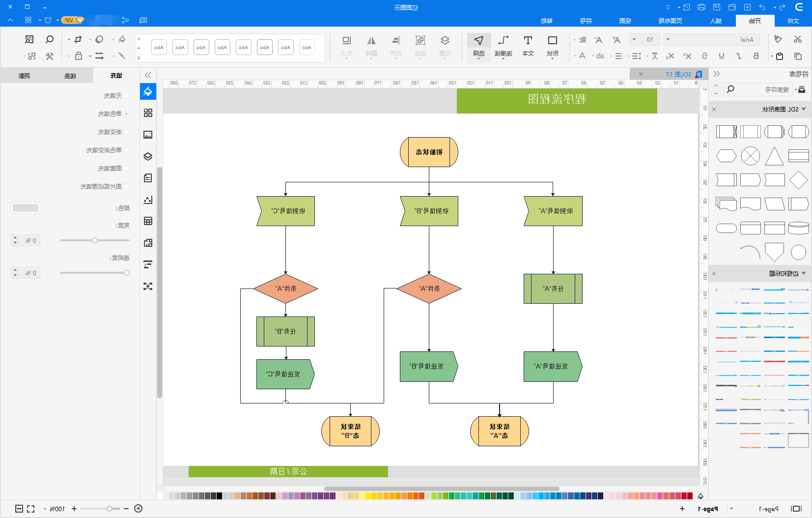Click the 翻转 flip button

[x=371, y=47]
